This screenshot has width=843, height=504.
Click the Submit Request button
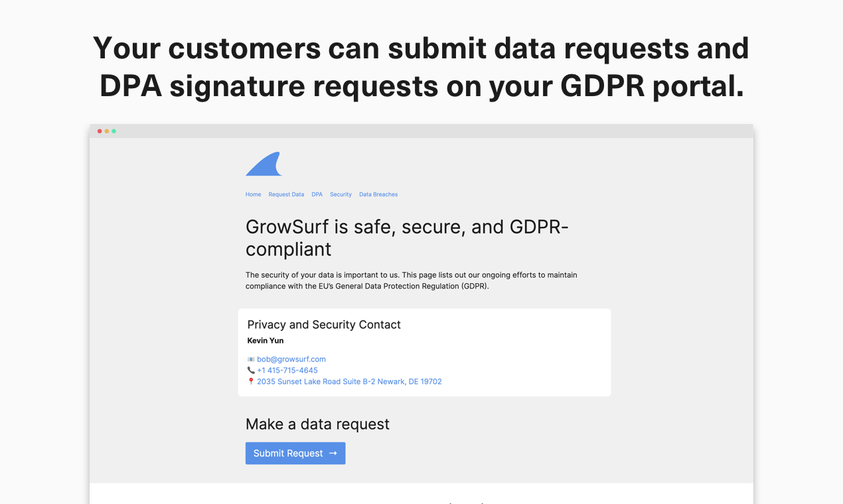tap(295, 454)
